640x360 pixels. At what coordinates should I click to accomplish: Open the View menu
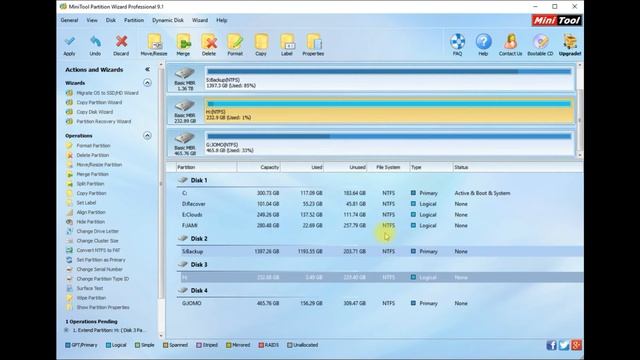pos(92,20)
